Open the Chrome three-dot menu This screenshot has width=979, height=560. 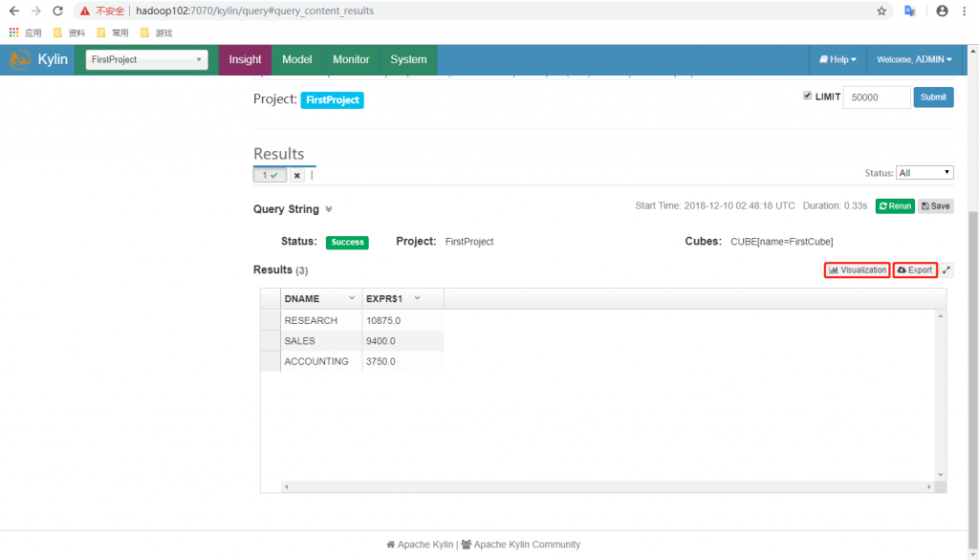[x=966, y=11]
